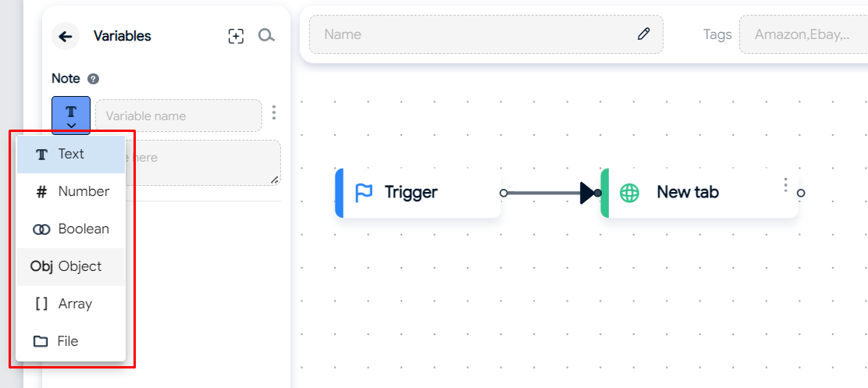Focus the Variable name input
The height and width of the screenshot is (388, 868).
(x=178, y=116)
